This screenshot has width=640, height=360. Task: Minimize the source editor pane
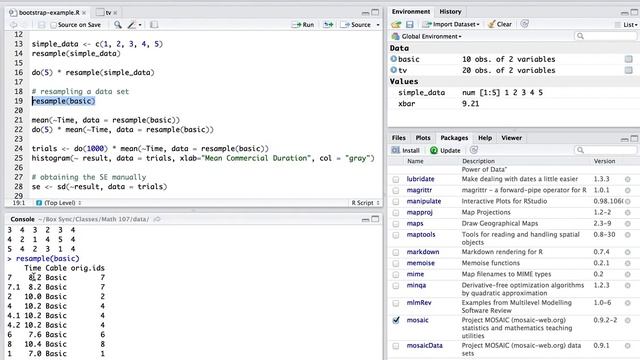(365, 13)
